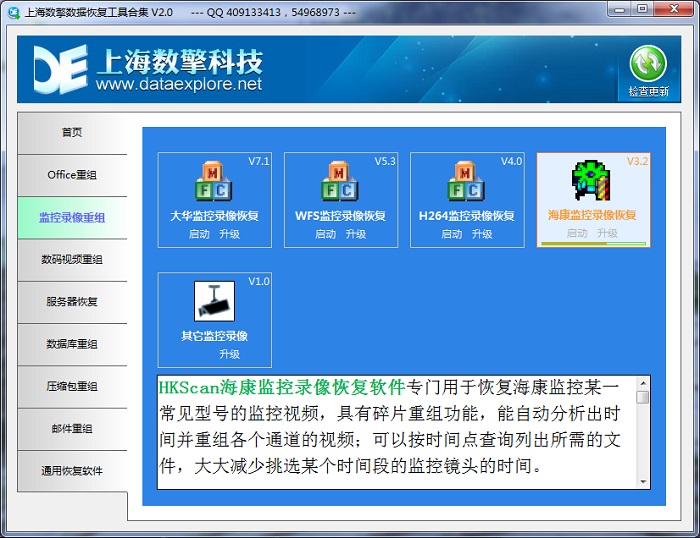Click the 海康监控录像恢复 green gear icon
Viewport: 700px width, 538px height.
(x=591, y=180)
